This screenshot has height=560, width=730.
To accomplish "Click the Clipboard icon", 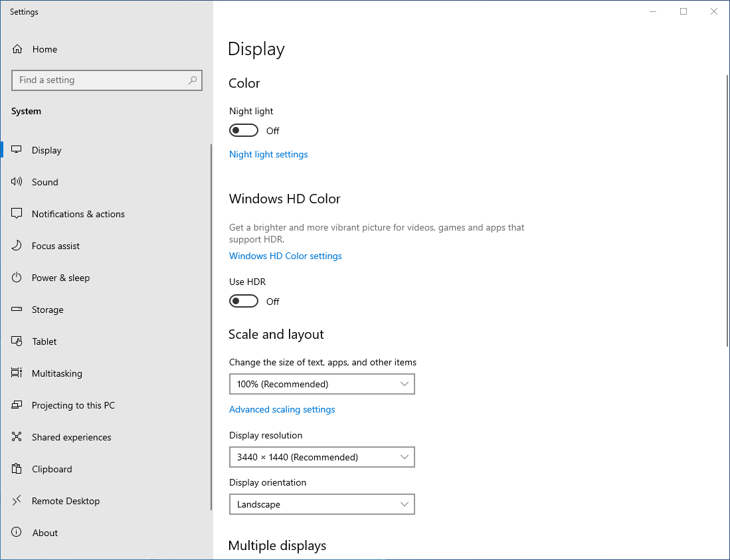I will [17, 469].
